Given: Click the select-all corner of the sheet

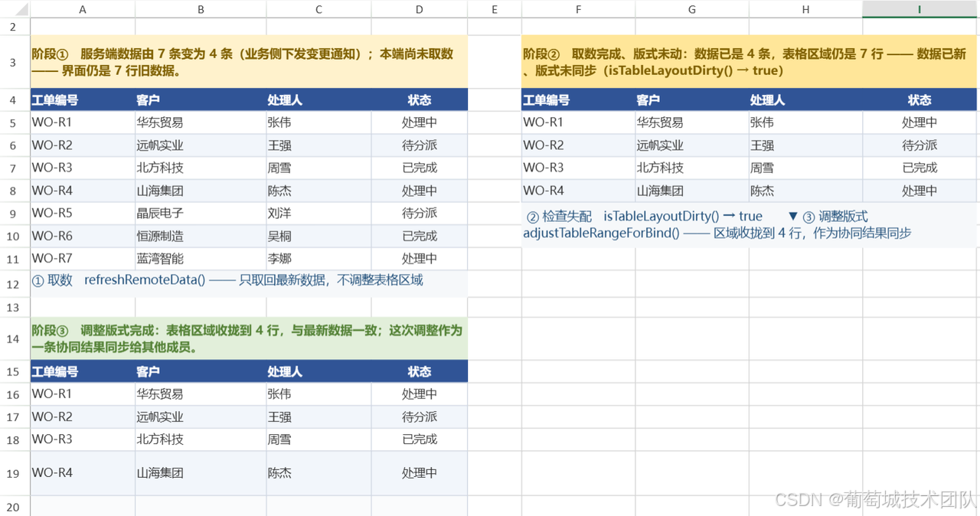Looking at the screenshot, I should click(x=15, y=9).
